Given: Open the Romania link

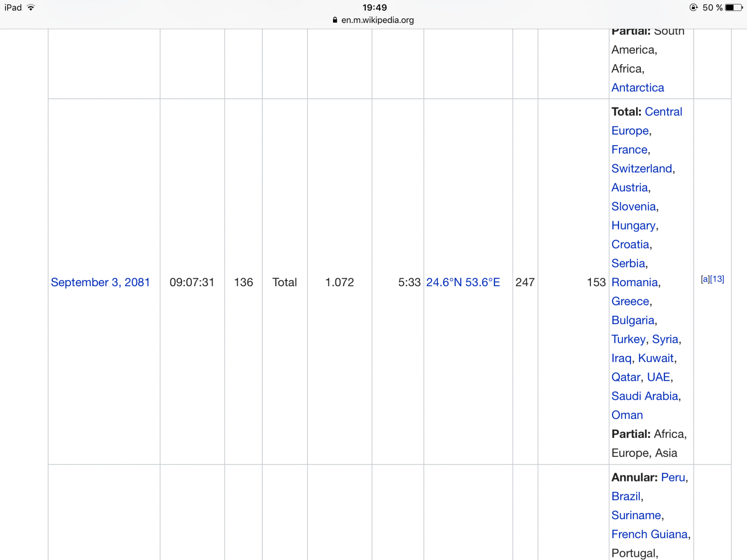Looking at the screenshot, I should pyautogui.click(x=635, y=282).
